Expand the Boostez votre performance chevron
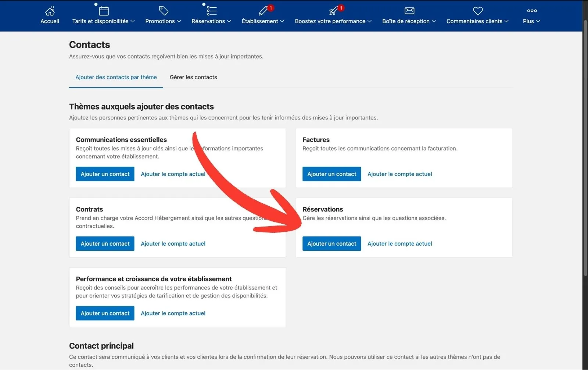Image resolution: width=588 pixels, height=370 pixels. [x=370, y=21]
